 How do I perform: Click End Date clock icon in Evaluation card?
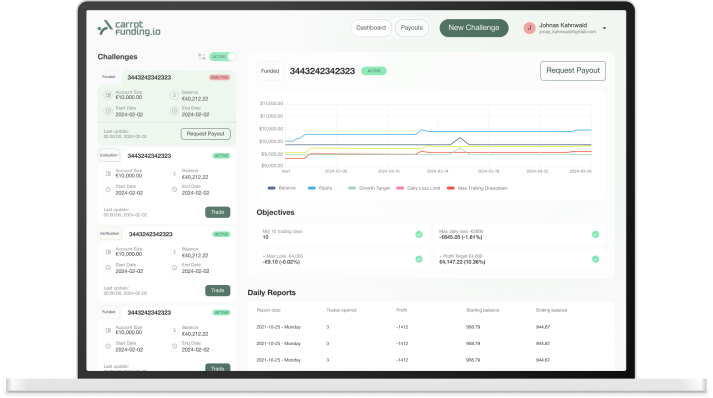[174, 189]
